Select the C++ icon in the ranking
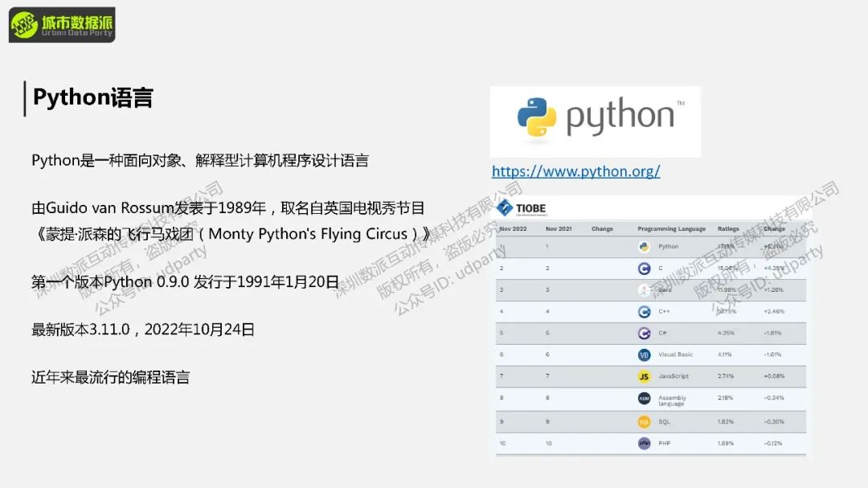The image size is (868, 488). tap(644, 312)
